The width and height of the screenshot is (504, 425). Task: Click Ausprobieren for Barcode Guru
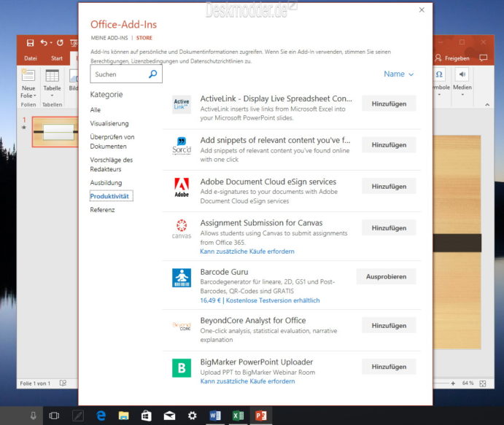pyautogui.click(x=387, y=276)
